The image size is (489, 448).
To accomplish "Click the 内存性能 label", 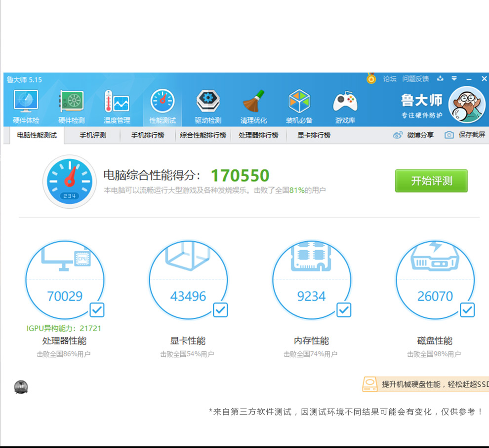I will 311,341.
